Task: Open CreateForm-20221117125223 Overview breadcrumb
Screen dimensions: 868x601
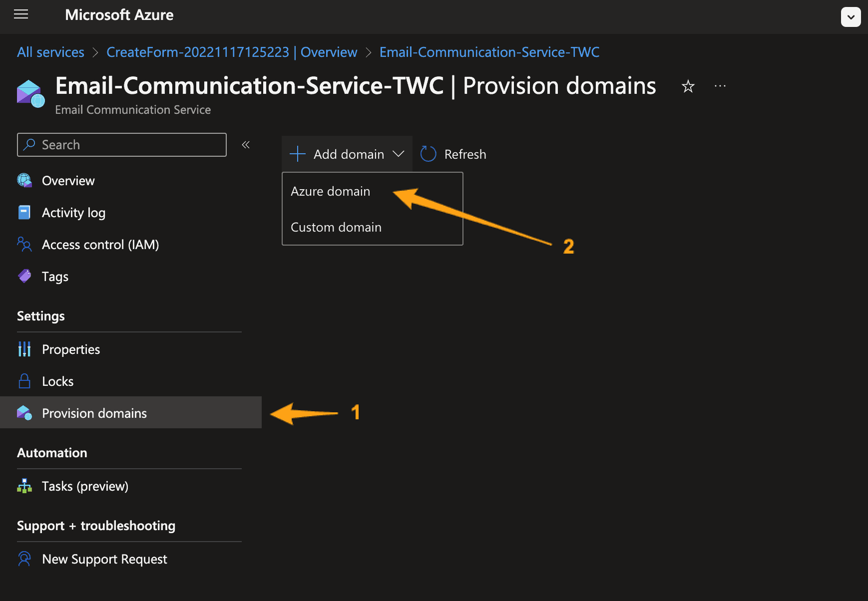Action: pyautogui.click(x=232, y=52)
